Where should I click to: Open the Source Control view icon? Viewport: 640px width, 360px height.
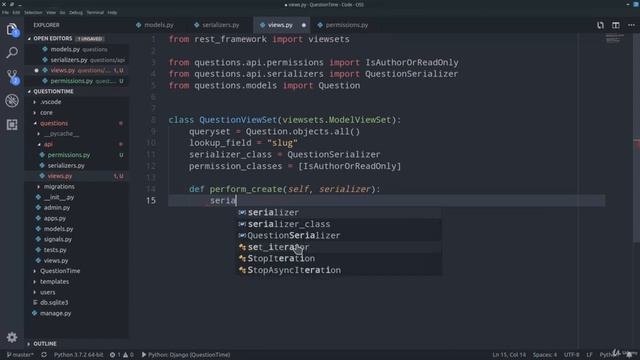pos(12,76)
